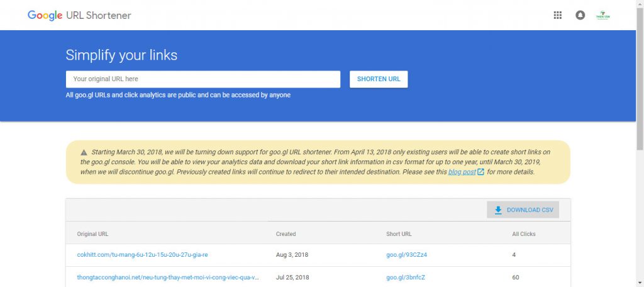Viewport: 644px width, 287px height.
Task: Click the Created column header
Action: tap(286, 234)
